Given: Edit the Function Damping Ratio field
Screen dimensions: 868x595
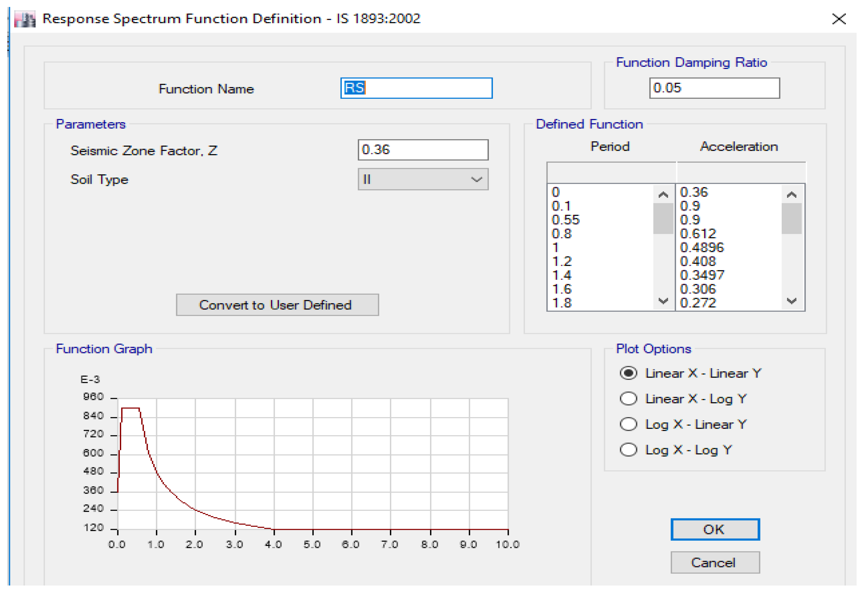Looking at the screenshot, I should [x=714, y=88].
